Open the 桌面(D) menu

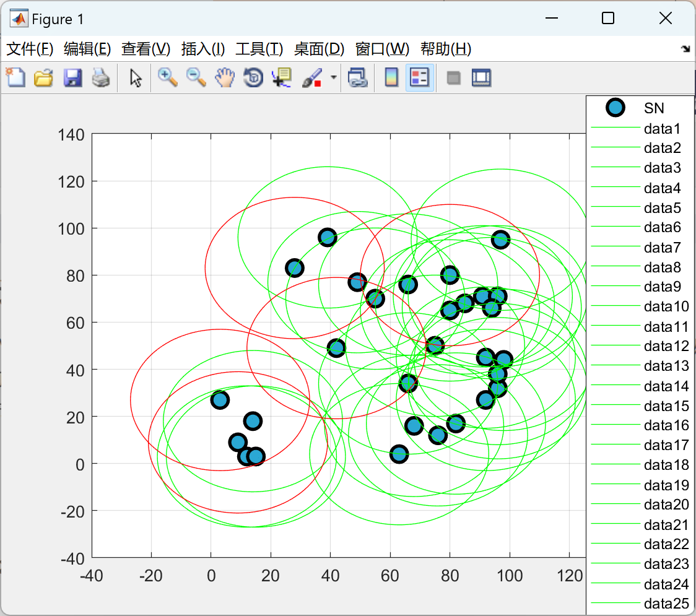coord(319,49)
